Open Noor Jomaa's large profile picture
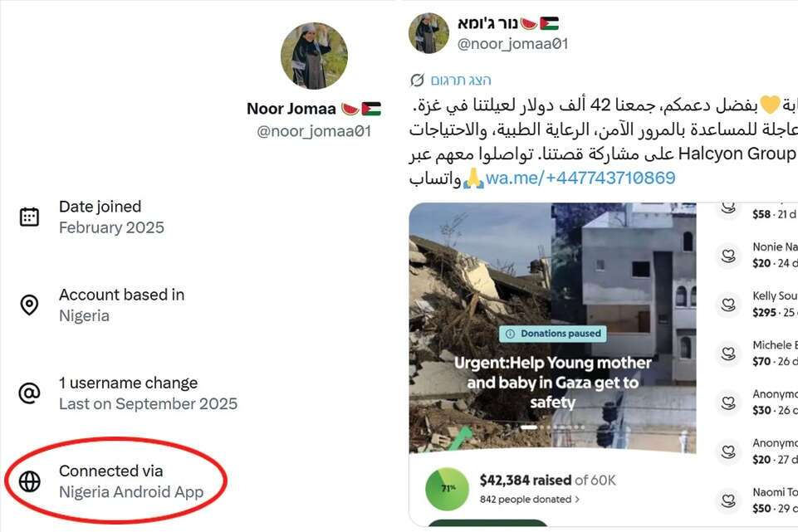Screen dimensions: 798x532 click(x=314, y=56)
